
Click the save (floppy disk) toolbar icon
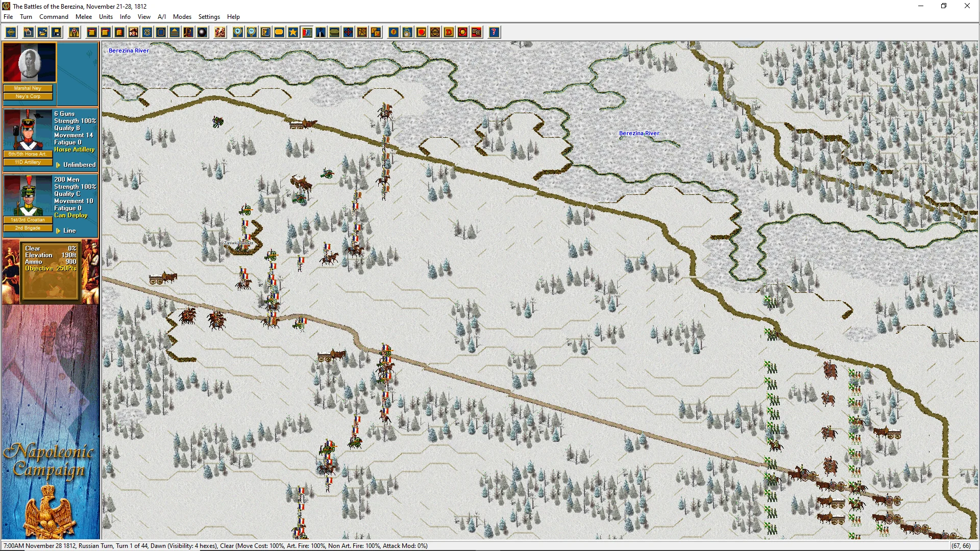[x=57, y=33]
